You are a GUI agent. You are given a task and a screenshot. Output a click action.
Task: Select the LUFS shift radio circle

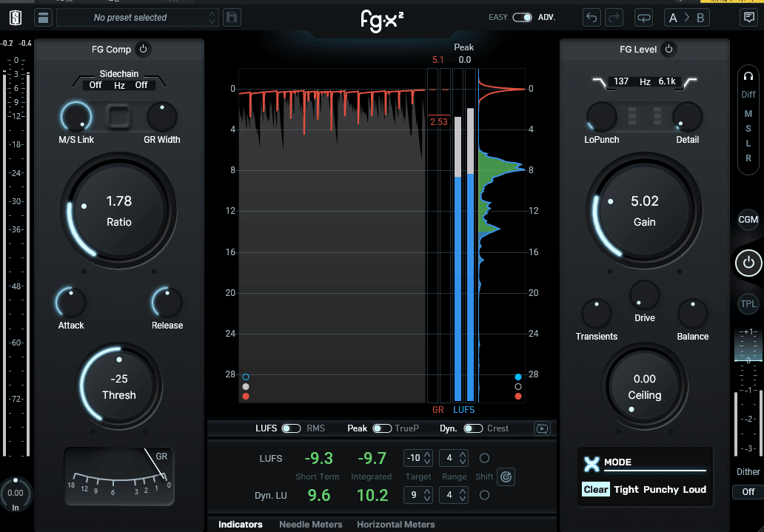click(484, 458)
